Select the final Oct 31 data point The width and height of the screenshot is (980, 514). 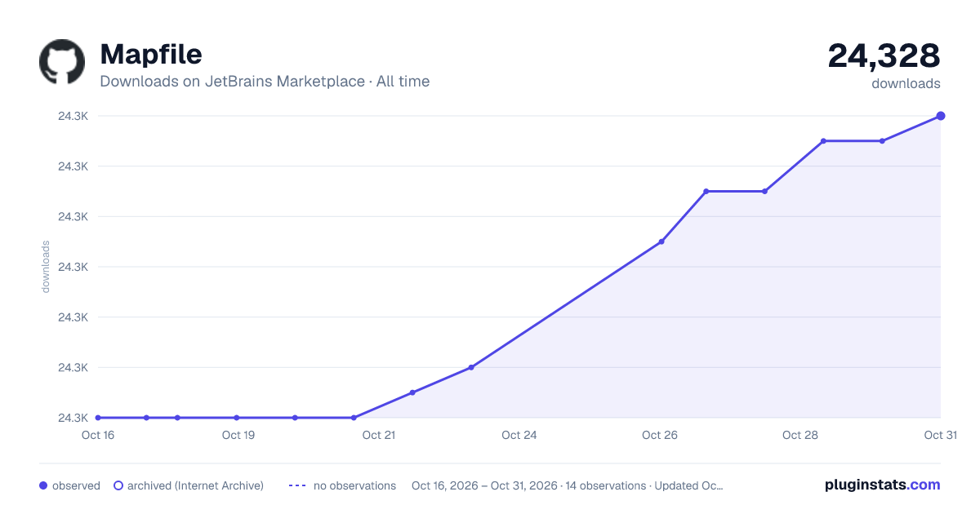coord(941,116)
